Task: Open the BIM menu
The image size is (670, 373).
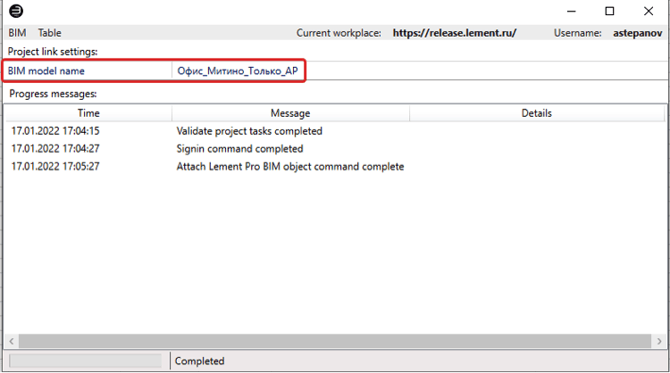Action: click(17, 33)
